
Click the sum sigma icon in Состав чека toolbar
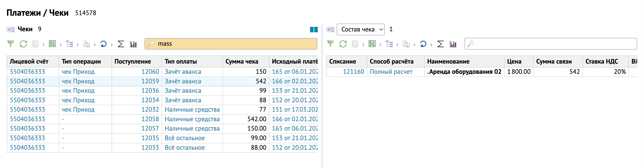[x=441, y=44]
